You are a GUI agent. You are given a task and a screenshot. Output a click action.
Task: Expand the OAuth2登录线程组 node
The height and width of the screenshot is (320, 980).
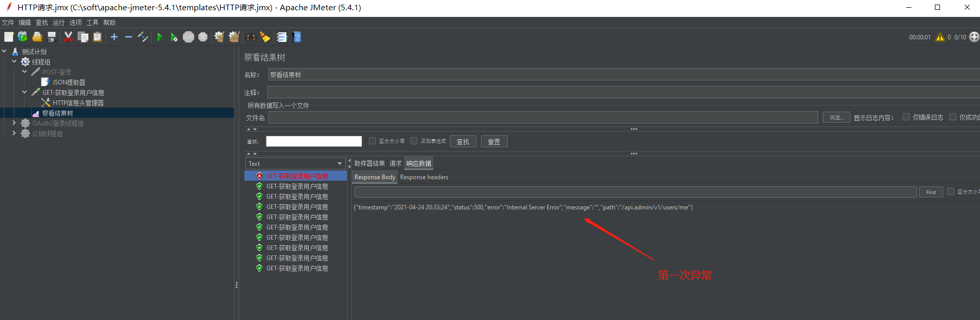click(x=14, y=123)
